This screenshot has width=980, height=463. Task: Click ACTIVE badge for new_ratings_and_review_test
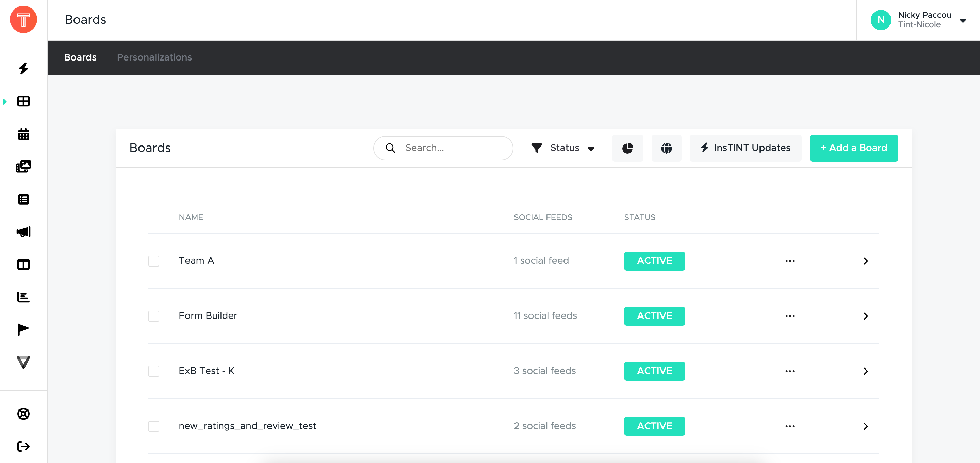(x=654, y=427)
